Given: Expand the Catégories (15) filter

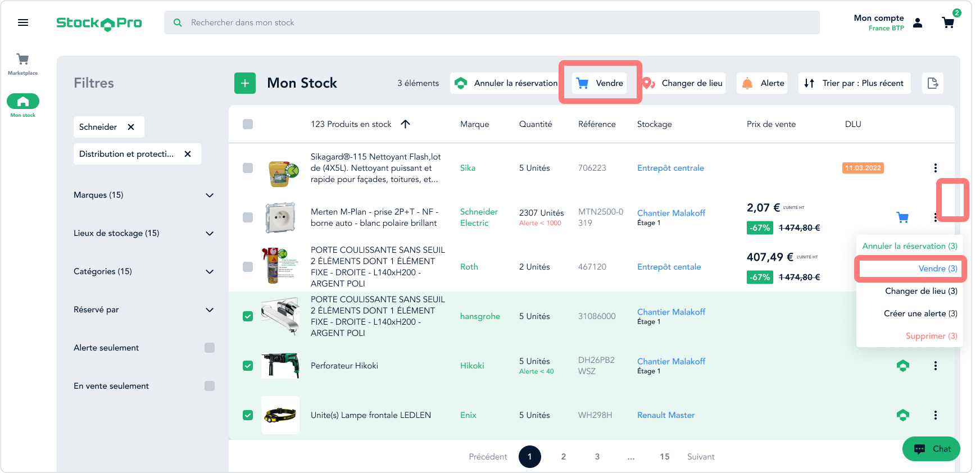Looking at the screenshot, I should [x=144, y=271].
